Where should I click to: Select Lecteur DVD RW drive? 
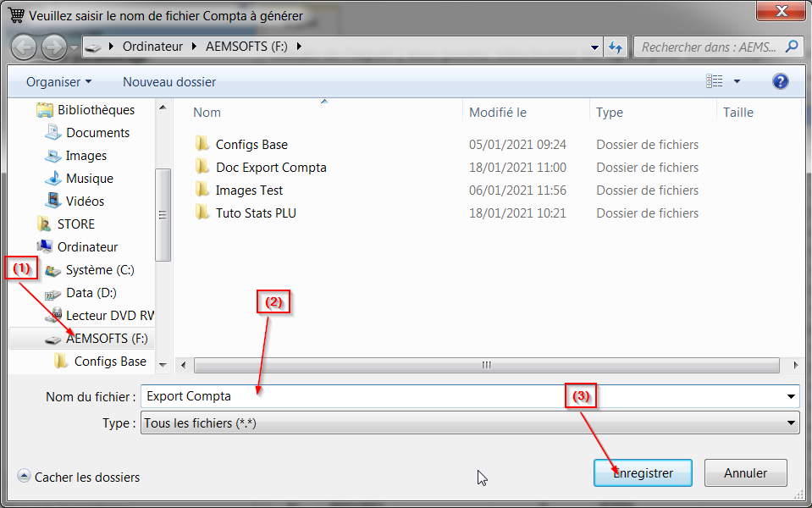(x=109, y=316)
